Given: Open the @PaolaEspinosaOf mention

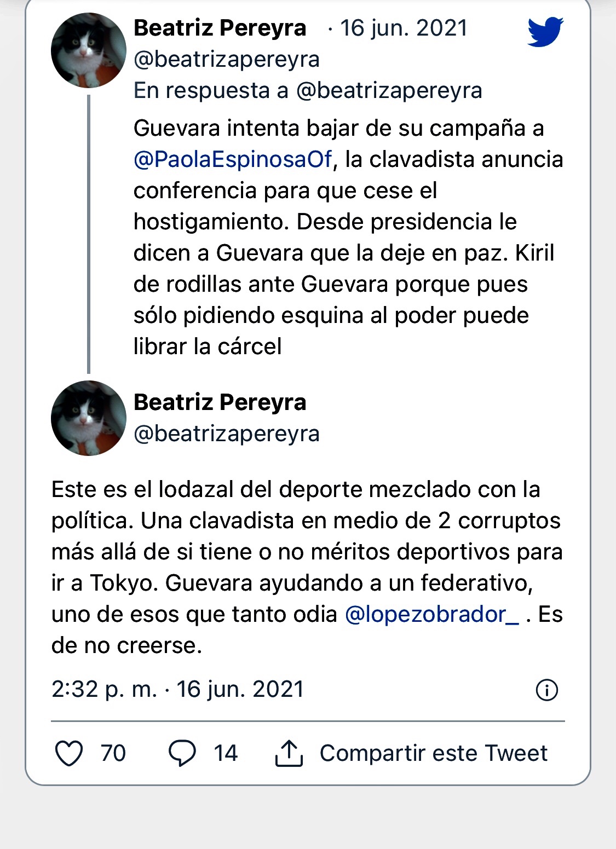Looking at the screenshot, I should [x=233, y=159].
